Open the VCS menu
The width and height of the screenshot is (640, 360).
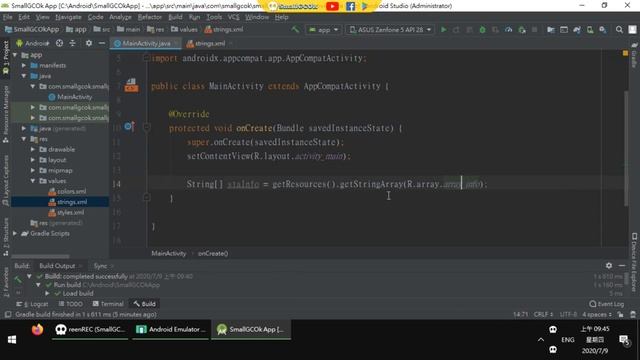point(233,17)
